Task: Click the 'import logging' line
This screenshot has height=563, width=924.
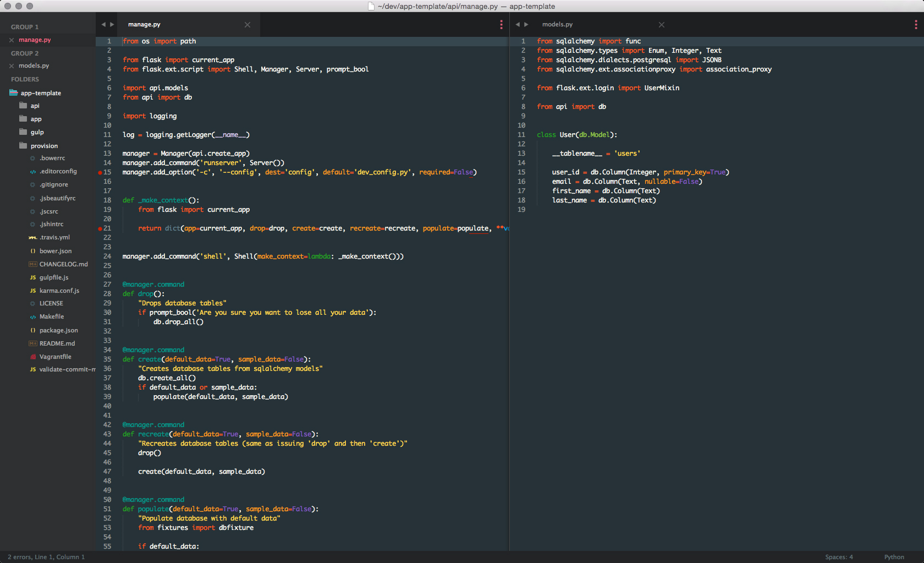Action: click(150, 116)
